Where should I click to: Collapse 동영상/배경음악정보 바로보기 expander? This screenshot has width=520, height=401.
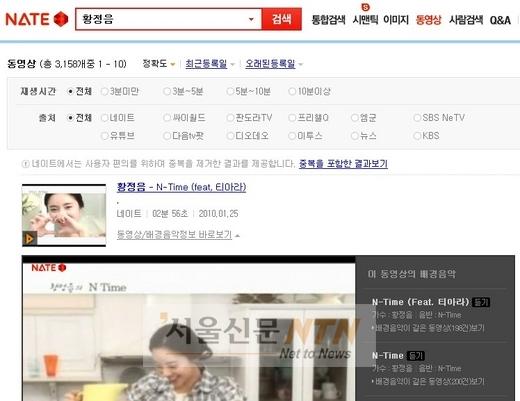coord(237,236)
